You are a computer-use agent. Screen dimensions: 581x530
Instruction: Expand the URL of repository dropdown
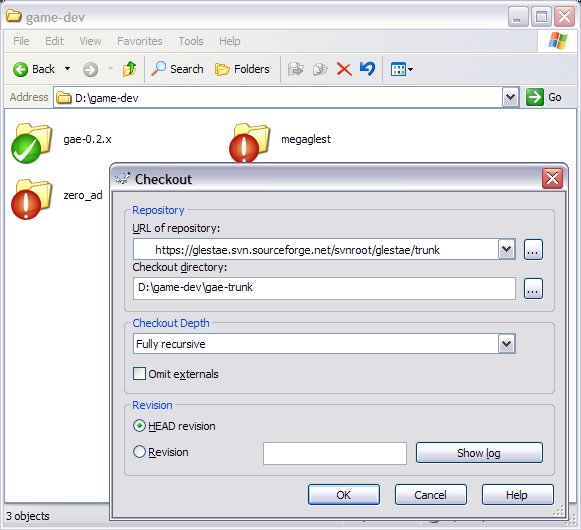507,249
